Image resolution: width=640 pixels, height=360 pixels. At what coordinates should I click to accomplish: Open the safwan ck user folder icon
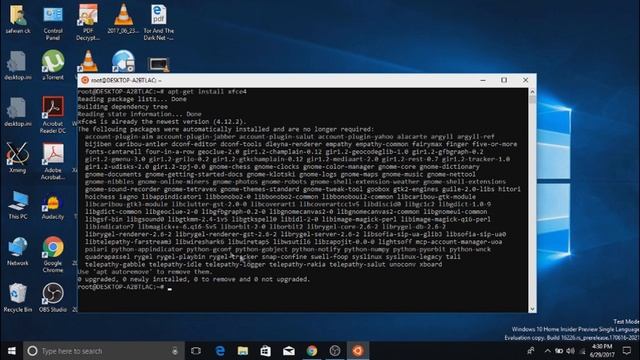[x=18, y=19]
